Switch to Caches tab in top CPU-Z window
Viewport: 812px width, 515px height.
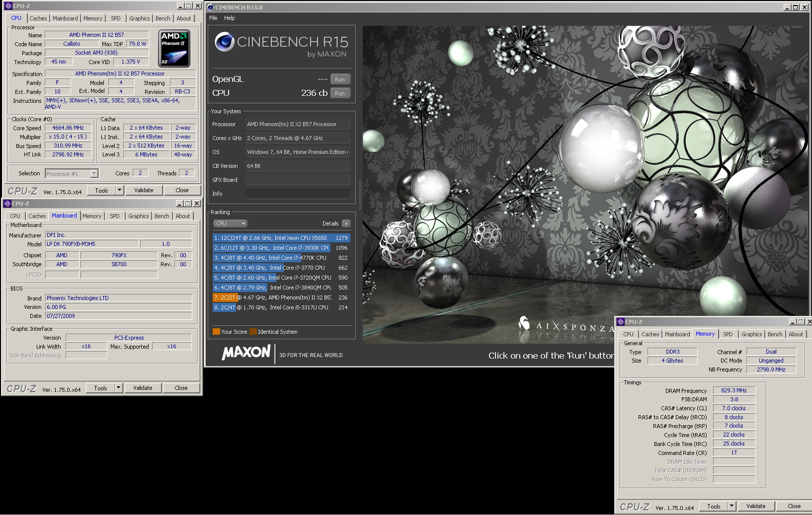pyautogui.click(x=38, y=18)
